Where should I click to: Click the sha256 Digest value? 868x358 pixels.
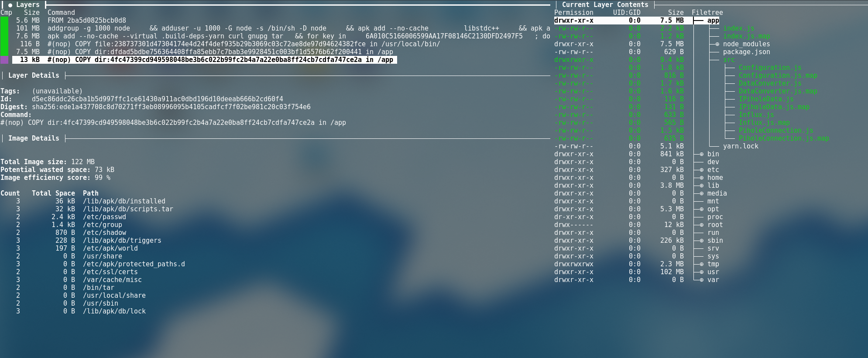click(171, 107)
